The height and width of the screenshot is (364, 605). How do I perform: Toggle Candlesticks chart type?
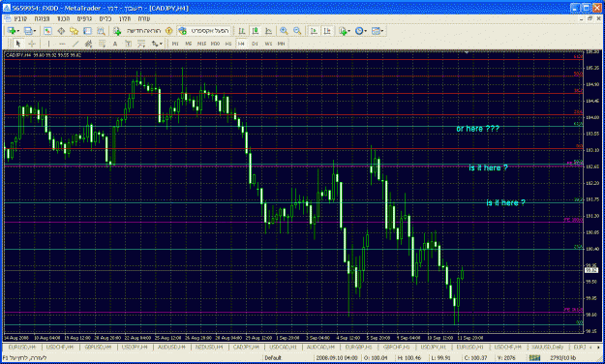pyautogui.click(x=255, y=31)
